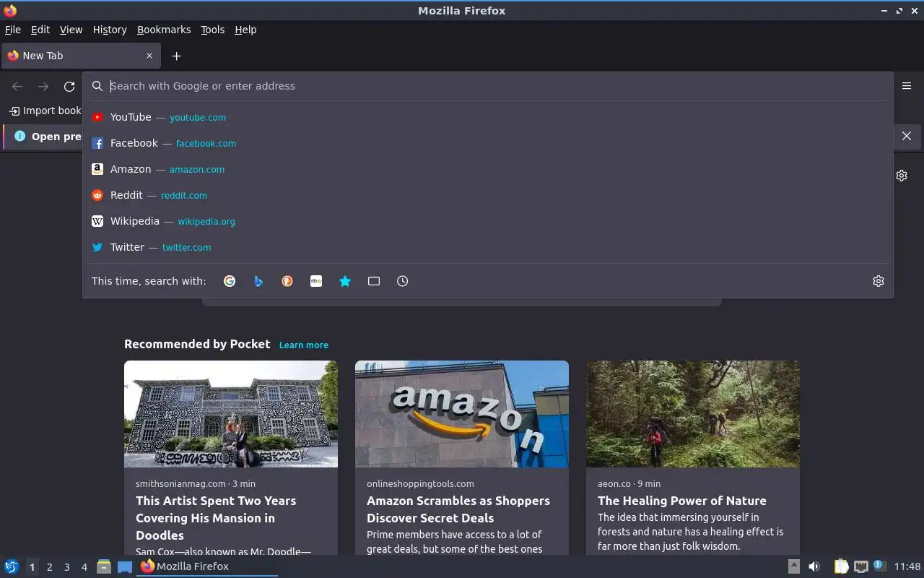Image resolution: width=924 pixels, height=578 pixels.
Task: Click Import bookmarks in the bookmarks toolbar
Action: (x=45, y=111)
